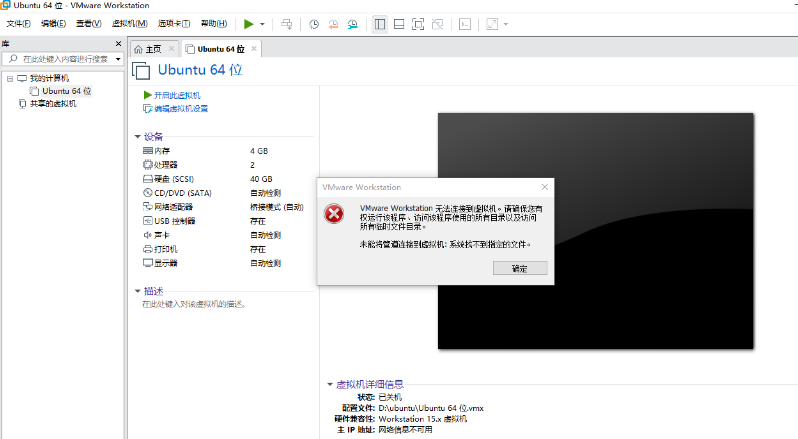This screenshot has height=439, width=798.
Task: Collapse the 我的计算机 tree node
Action: 10,78
